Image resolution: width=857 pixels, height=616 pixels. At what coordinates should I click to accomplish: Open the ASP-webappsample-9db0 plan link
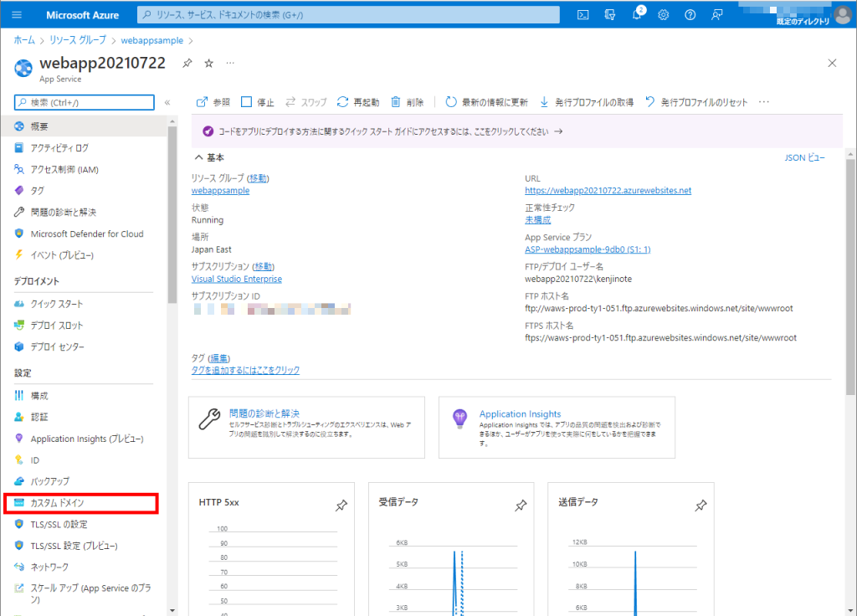(x=588, y=249)
